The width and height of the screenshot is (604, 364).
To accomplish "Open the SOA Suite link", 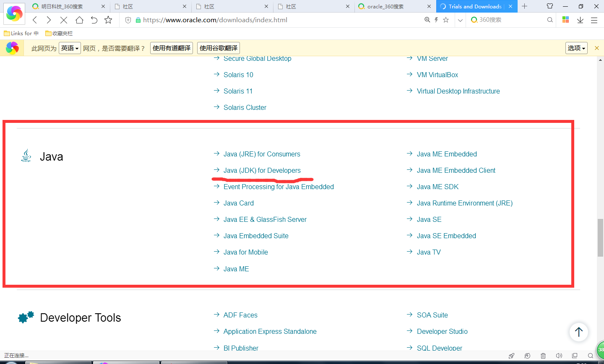I will tap(432, 315).
